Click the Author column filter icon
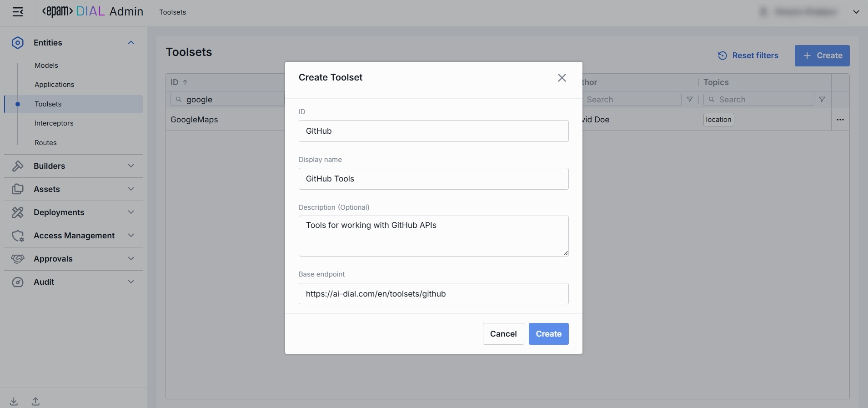868x408 pixels. [689, 100]
